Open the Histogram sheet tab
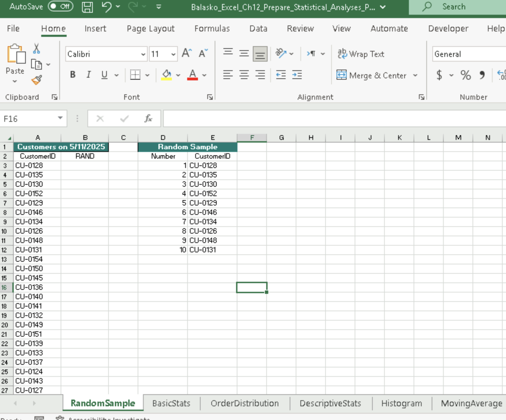 point(401,403)
